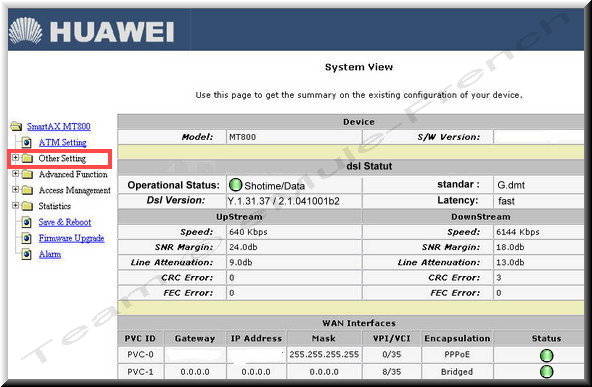Click the 8/35 VPI/VCI cell

point(392,372)
